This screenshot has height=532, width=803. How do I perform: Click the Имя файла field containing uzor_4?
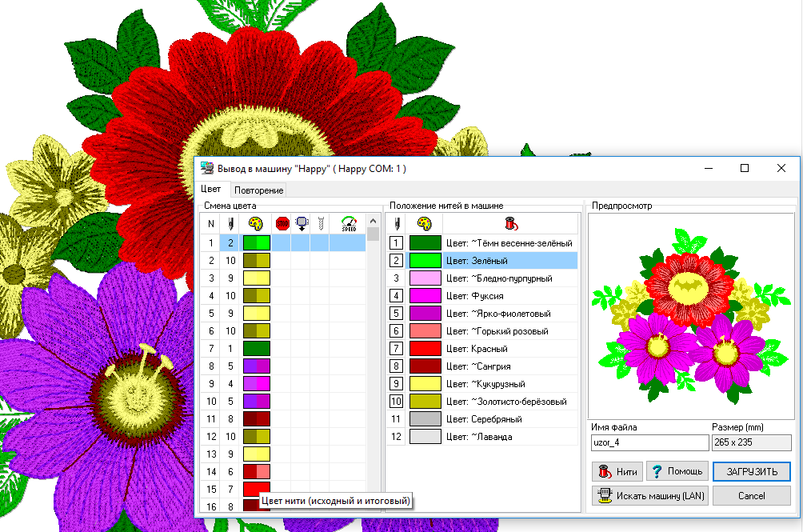650,442
